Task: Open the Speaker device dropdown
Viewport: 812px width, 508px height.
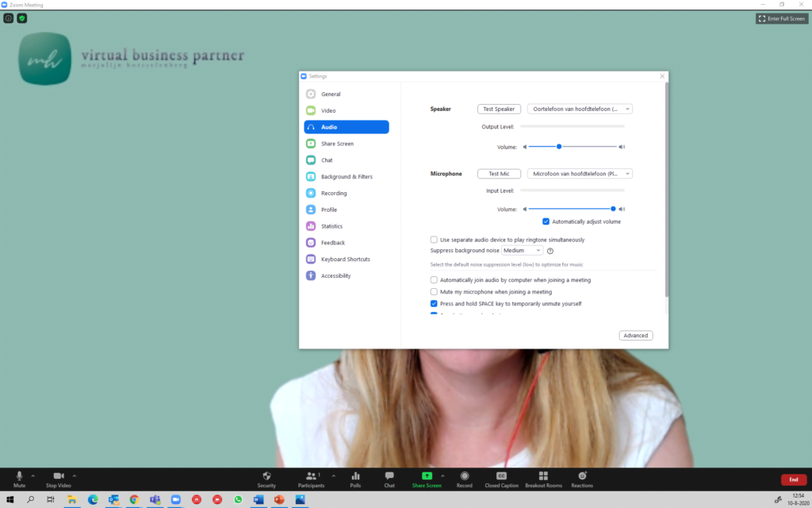Action: (580, 109)
